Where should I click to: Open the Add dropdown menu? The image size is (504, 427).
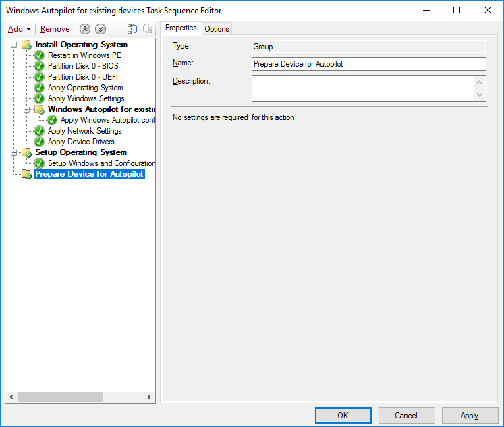(x=20, y=29)
